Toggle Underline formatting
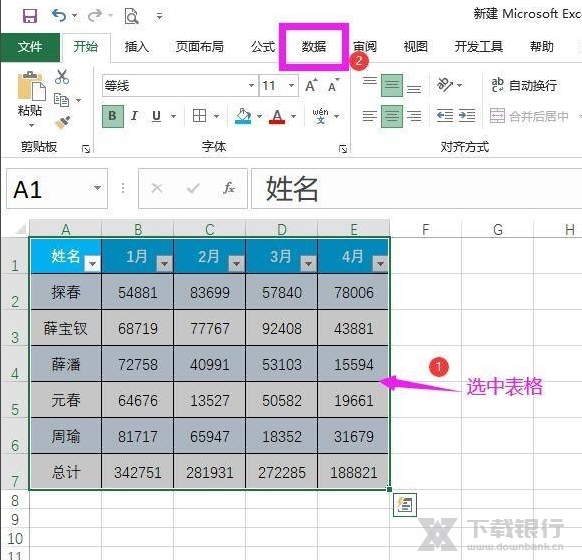 pos(157,116)
